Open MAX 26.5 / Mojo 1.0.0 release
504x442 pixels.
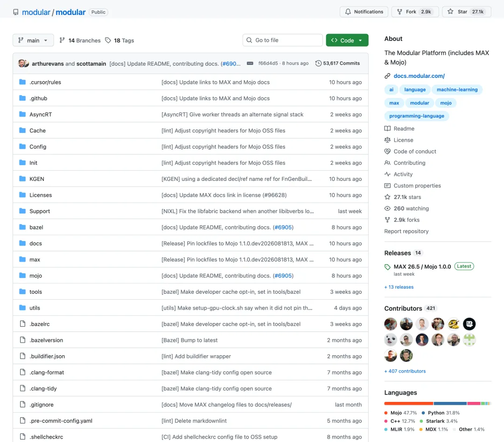(x=422, y=267)
